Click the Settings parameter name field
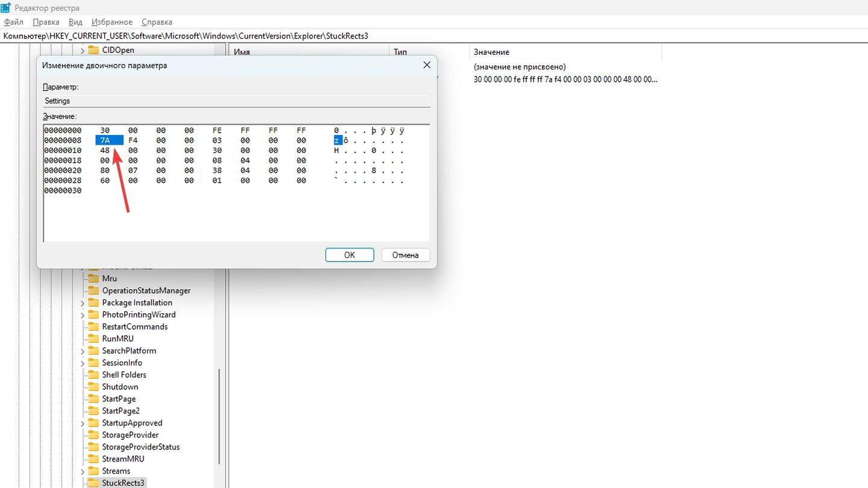The height and width of the screenshot is (488, 868). [237, 101]
